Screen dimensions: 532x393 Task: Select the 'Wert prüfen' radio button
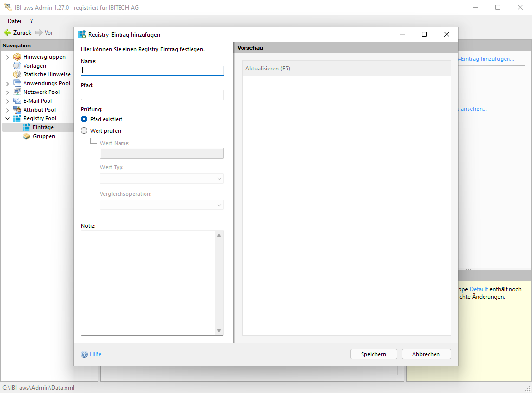(x=84, y=131)
